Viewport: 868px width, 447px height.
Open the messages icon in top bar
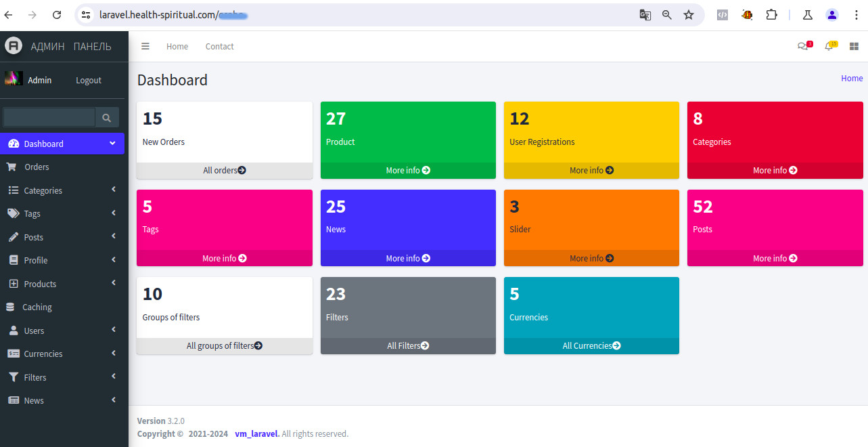click(x=802, y=46)
